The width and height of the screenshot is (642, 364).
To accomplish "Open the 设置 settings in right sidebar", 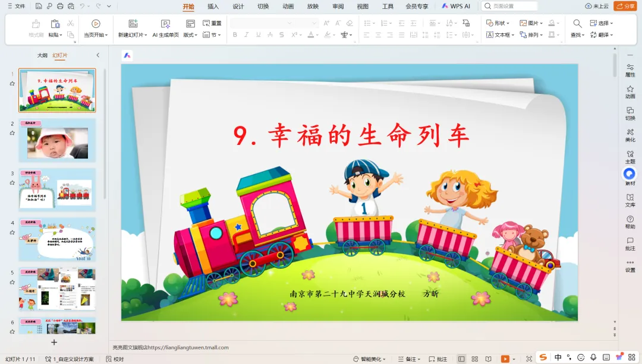I will [630, 266].
